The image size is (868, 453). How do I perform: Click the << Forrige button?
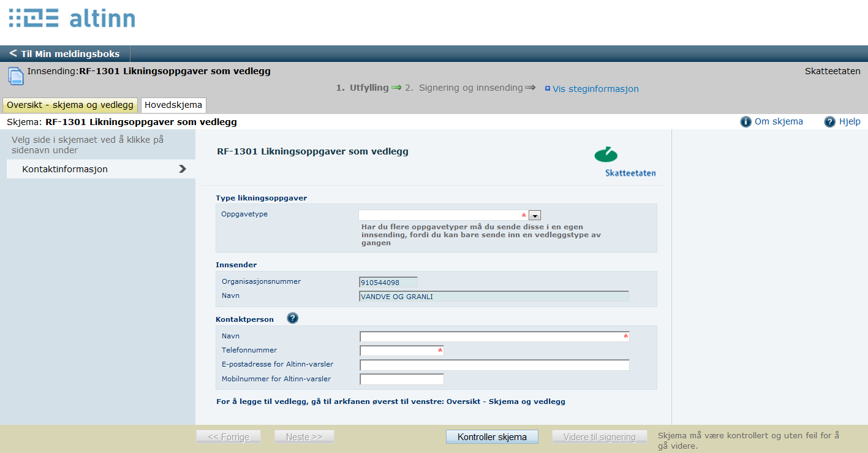pyautogui.click(x=228, y=437)
